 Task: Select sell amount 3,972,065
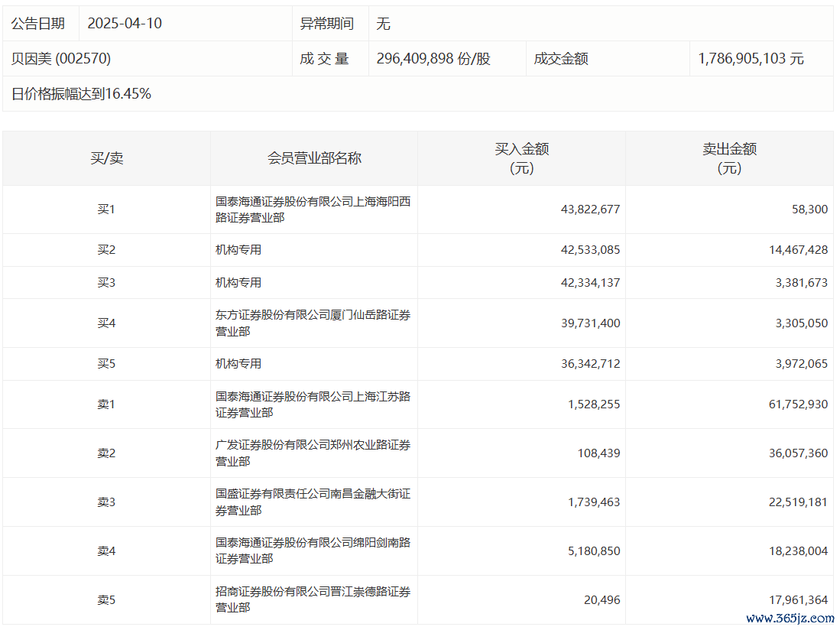coord(802,364)
